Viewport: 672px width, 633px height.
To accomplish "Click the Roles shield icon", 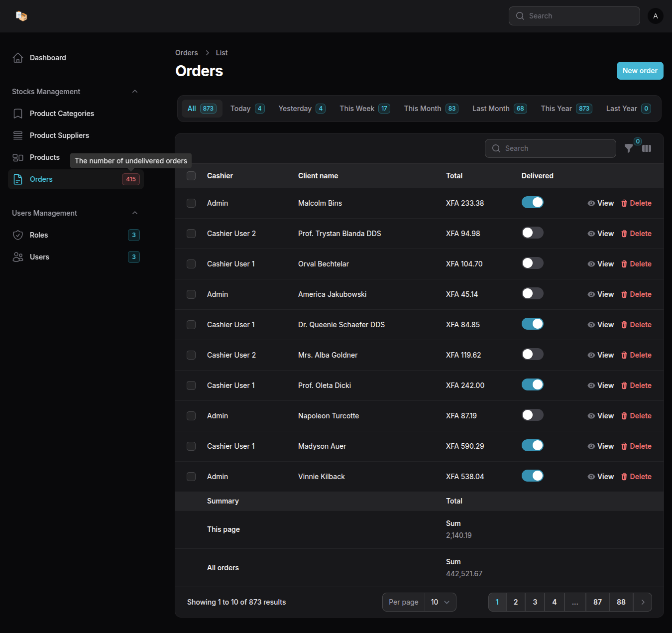I will pyautogui.click(x=18, y=235).
